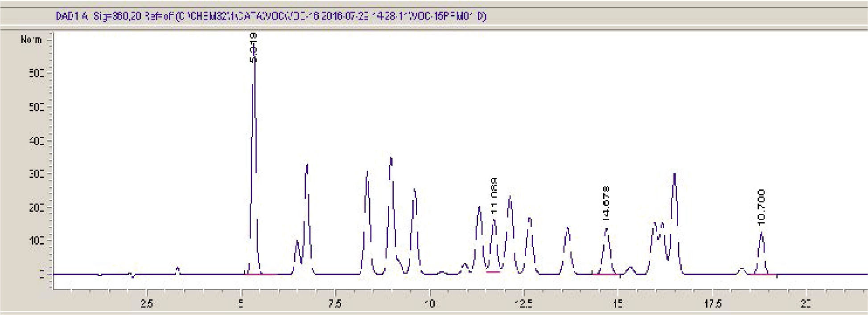Click the 17.5 tick on the time axis
868x315 pixels.
[x=712, y=304]
